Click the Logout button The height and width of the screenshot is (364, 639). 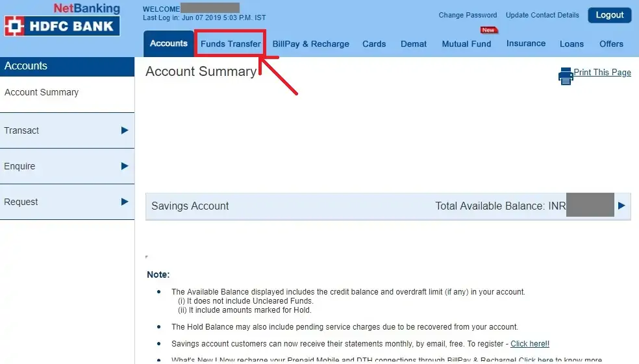[x=610, y=15]
